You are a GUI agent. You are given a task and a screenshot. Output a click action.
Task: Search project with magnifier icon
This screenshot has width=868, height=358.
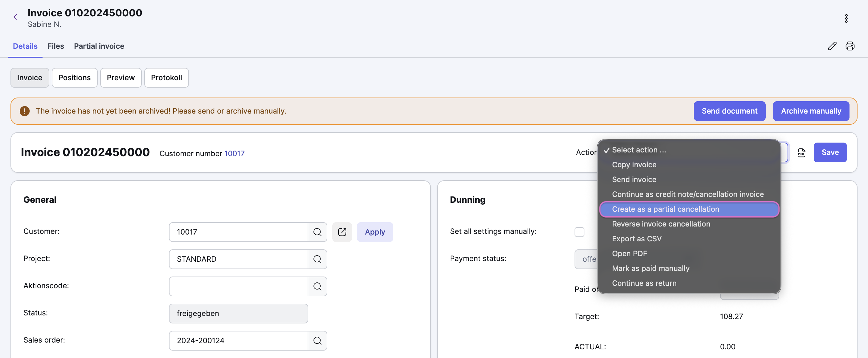click(x=317, y=259)
